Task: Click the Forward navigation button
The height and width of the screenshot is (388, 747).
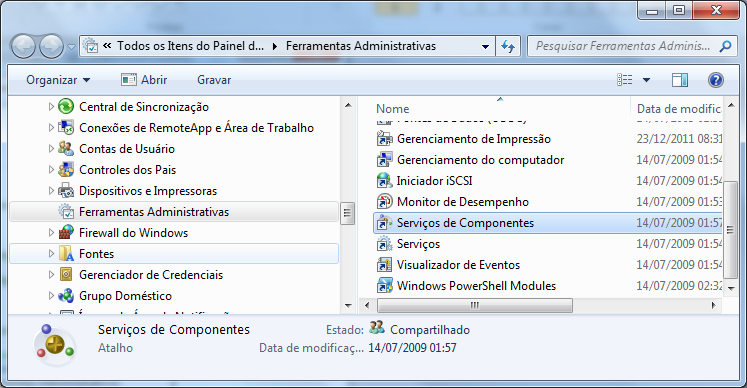Action: (51, 46)
